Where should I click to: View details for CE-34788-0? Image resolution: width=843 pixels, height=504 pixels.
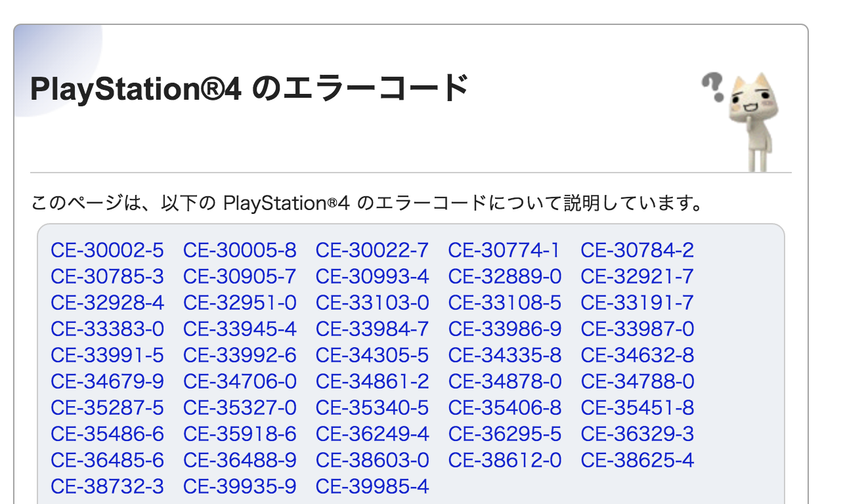click(x=638, y=381)
